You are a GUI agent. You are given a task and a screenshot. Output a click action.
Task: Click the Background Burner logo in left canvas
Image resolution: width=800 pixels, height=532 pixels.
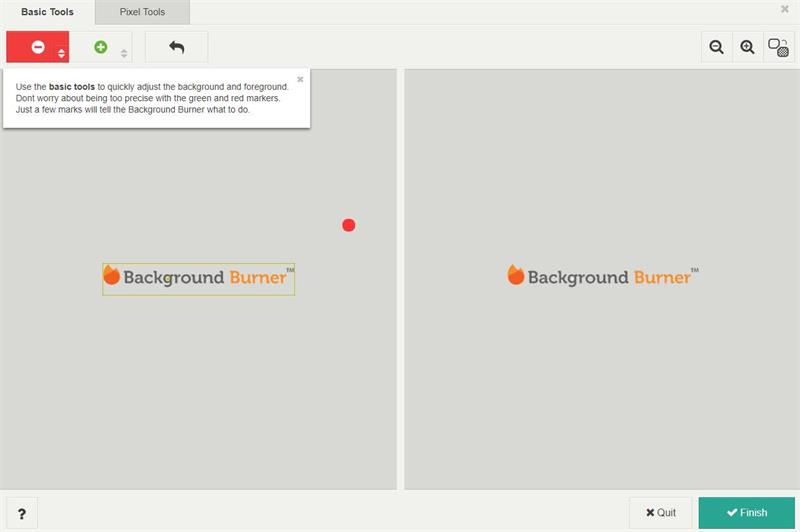198,278
